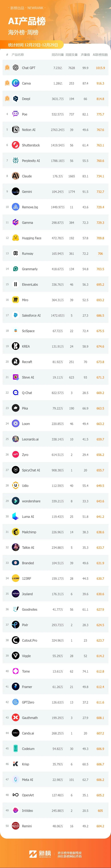The width and height of the screenshot is (111, 868).
Task: Click the ElevenLabs logo icon
Action: pyautogui.click(x=15, y=284)
